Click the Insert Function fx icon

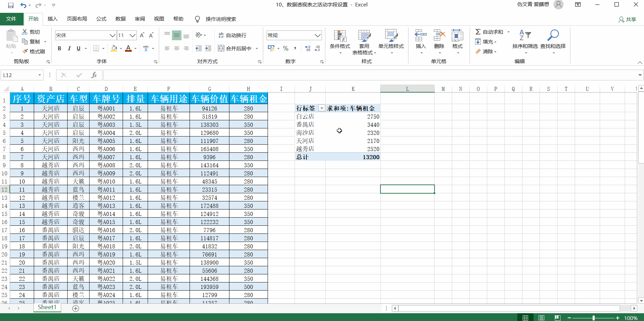[x=94, y=75]
